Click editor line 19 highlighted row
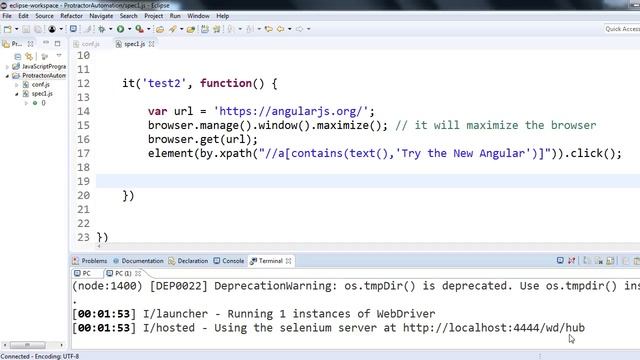The height and width of the screenshot is (360, 640). click(x=368, y=181)
